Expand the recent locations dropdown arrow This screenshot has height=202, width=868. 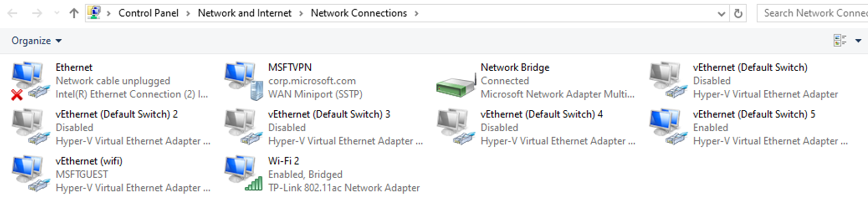(x=57, y=13)
